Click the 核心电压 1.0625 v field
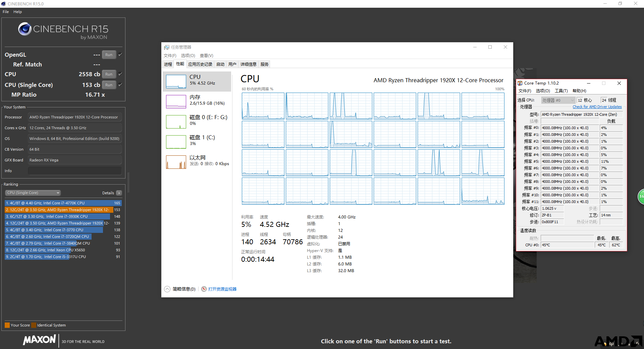 click(552, 208)
